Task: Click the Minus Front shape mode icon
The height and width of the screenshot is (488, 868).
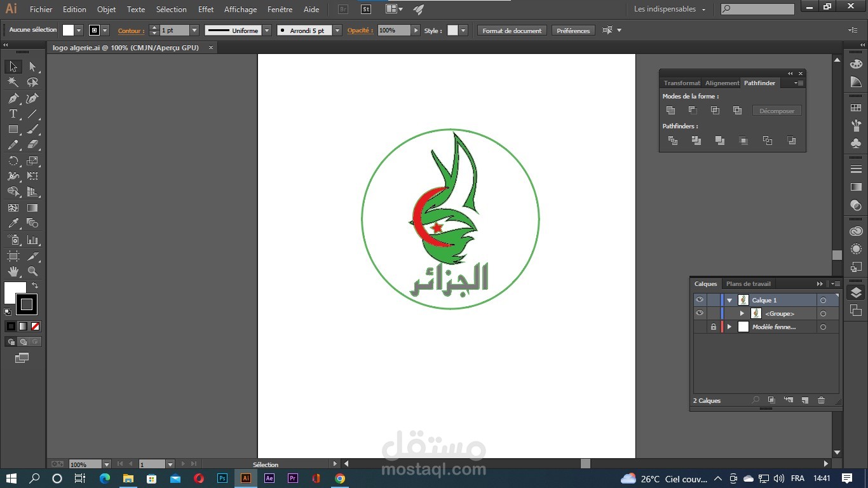Action: tap(693, 110)
